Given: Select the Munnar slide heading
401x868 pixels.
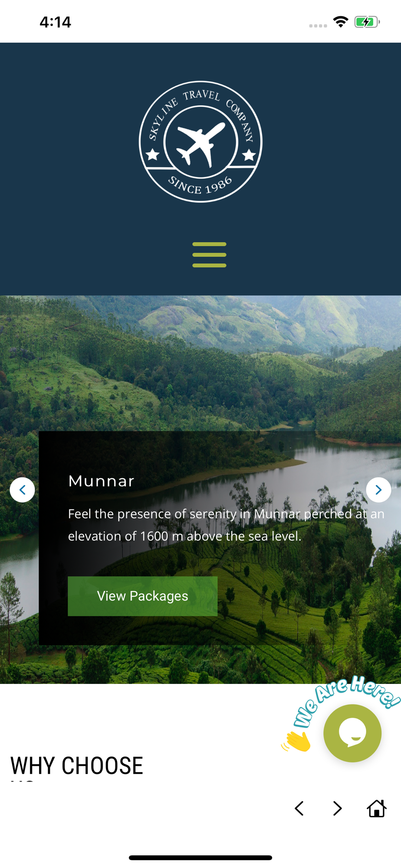Looking at the screenshot, I should click(x=101, y=481).
